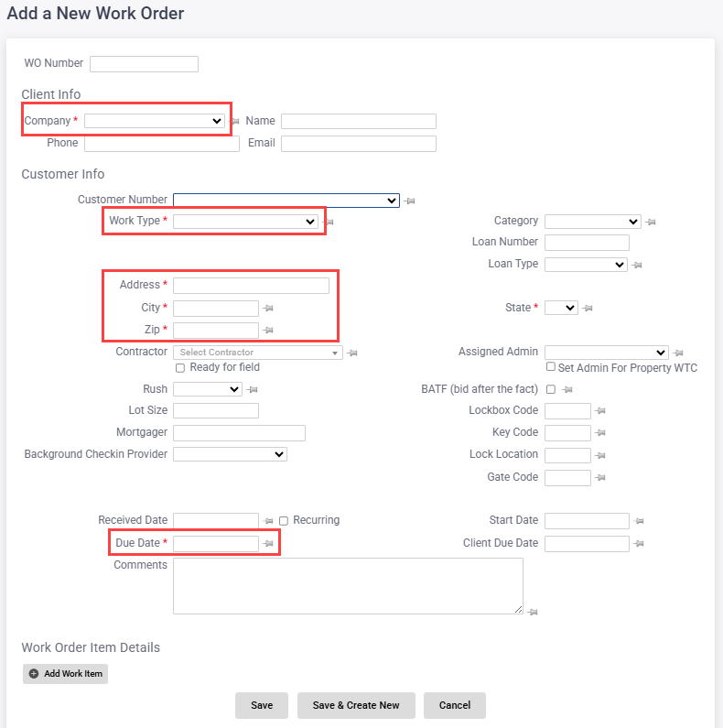Check Set Admin For Property WTC
Image resolution: width=723 pixels, height=728 pixels.
point(551,367)
